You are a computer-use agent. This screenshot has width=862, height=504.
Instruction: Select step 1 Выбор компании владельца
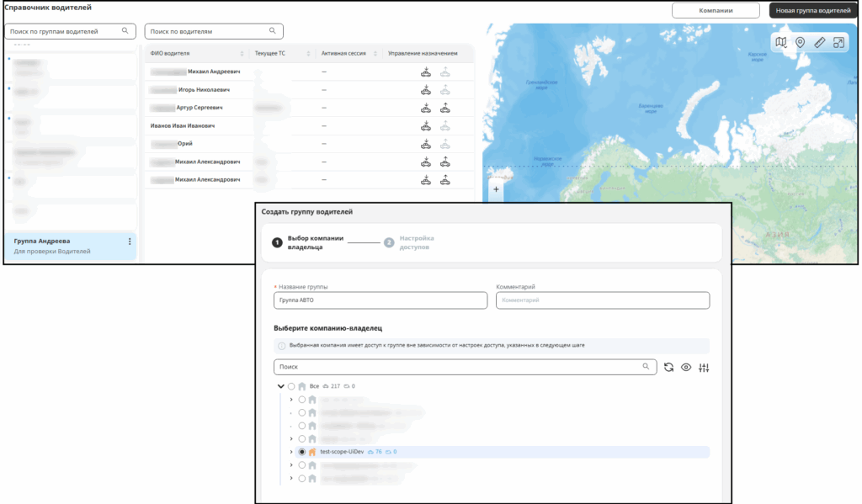pos(308,242)
